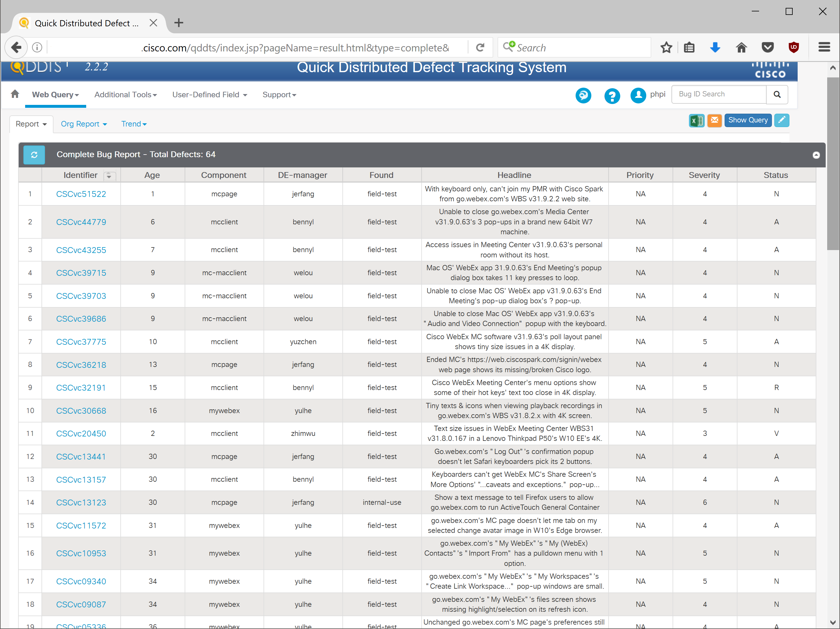Screen dimensions: 840x629
Task: Click the Bug ID search magnifier button
Action: (x=777, y=95)
